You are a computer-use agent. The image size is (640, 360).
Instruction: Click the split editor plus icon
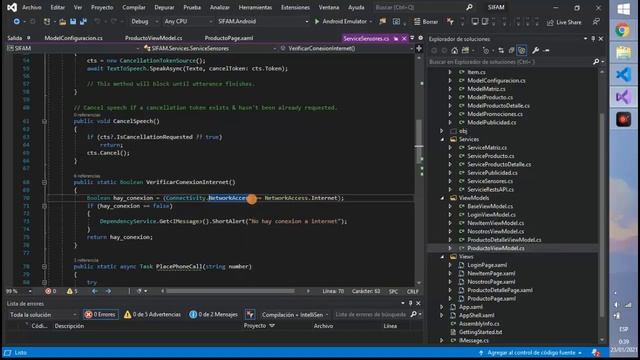tap(419, 48)
